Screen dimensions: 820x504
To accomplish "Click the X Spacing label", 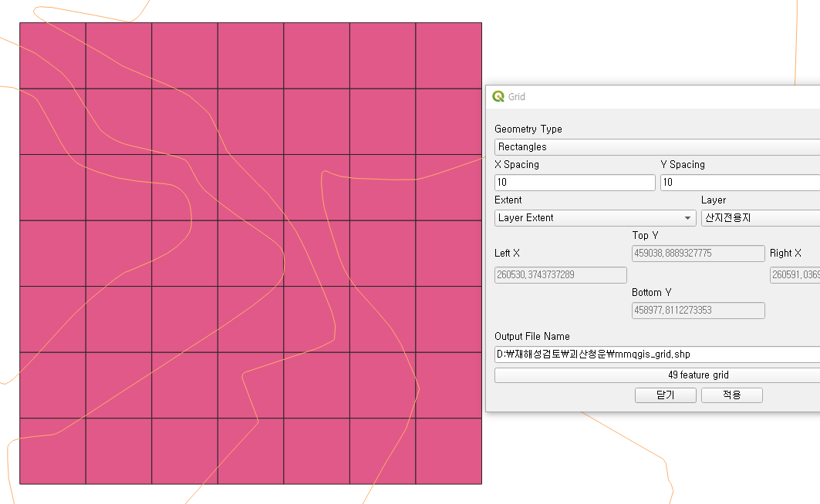I will click(x=517, y=164).
